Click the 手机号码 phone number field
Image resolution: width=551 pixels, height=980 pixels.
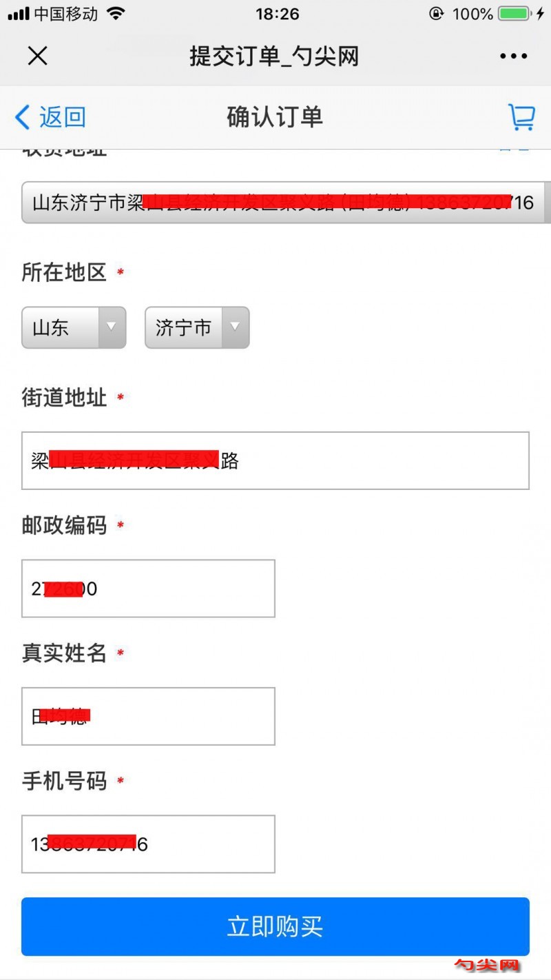click(x=148, y=844)
